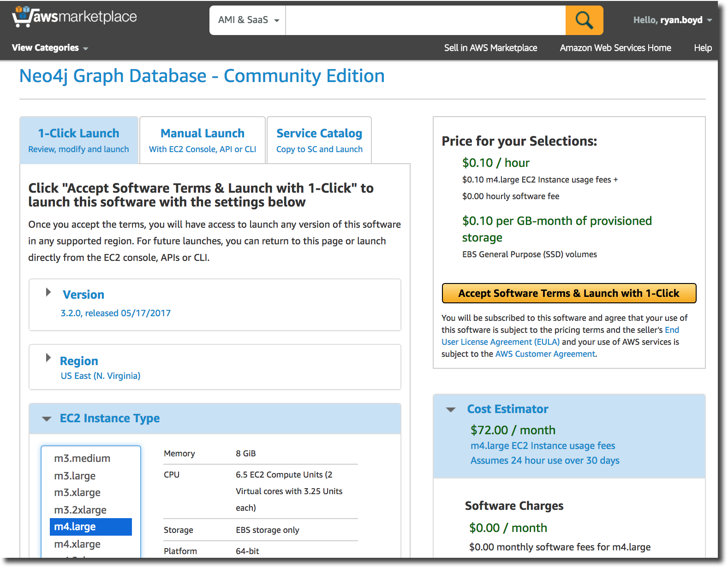This screenshot has height=567, width=728.
Task: Click the Region section heading
Action: [x=79, y=360]
